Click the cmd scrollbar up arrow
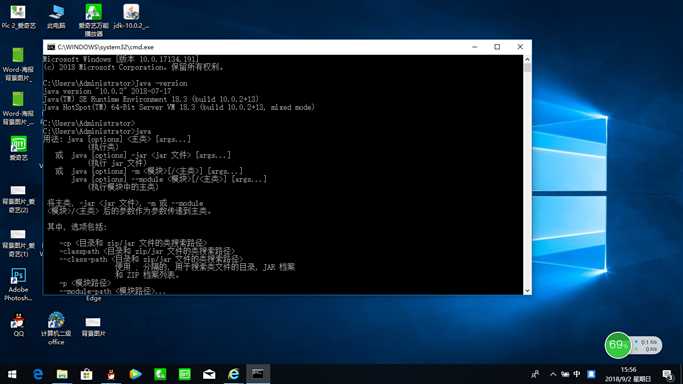683x384 pixels. pyautogui.click(x=527, y=59)
